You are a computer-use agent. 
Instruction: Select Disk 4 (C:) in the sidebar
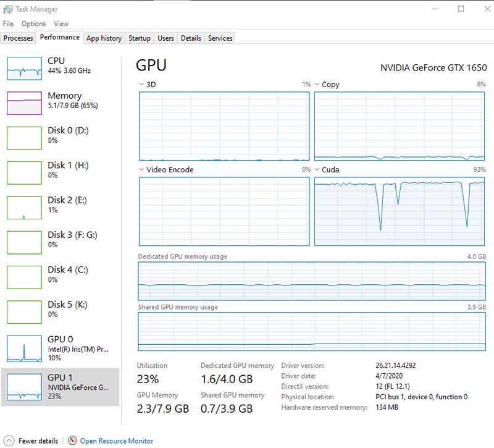click(x=61, y=277)
